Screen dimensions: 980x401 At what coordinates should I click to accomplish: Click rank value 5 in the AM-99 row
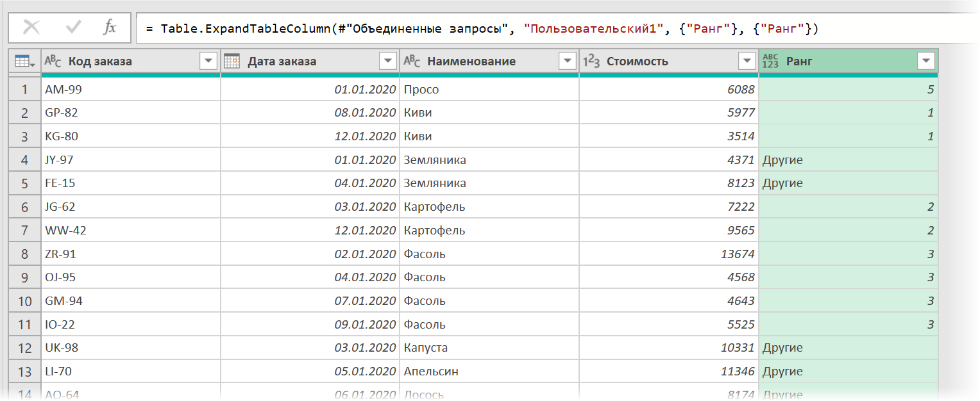[848, 90]
